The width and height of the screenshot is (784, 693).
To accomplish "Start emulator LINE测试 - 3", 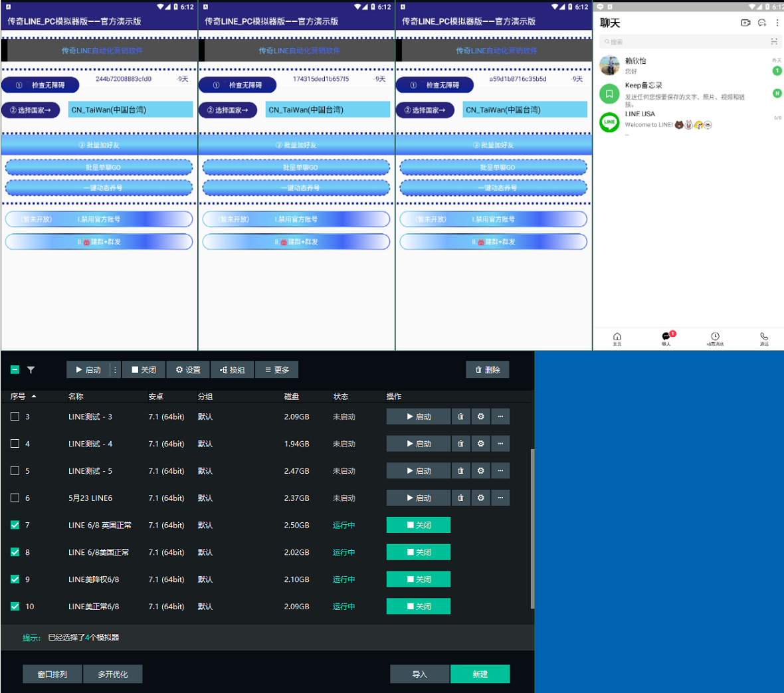I will point(419,417).
